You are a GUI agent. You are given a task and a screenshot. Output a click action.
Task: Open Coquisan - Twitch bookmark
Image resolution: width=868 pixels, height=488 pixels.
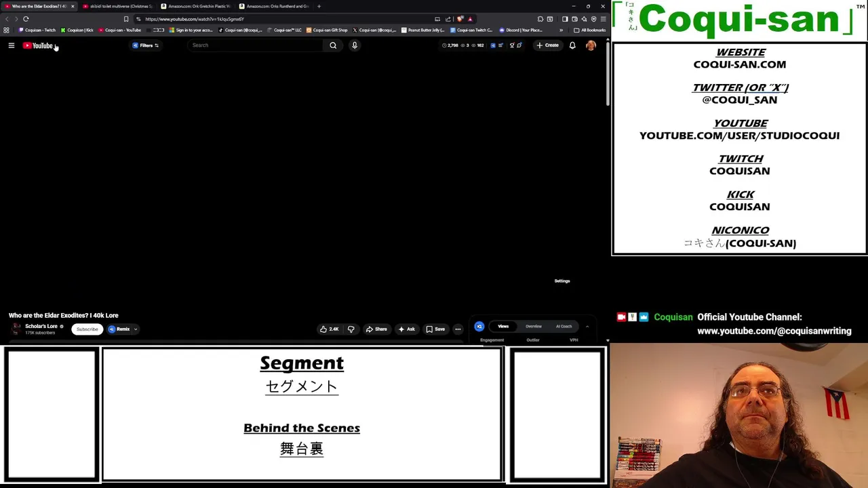tap(37, 30)
